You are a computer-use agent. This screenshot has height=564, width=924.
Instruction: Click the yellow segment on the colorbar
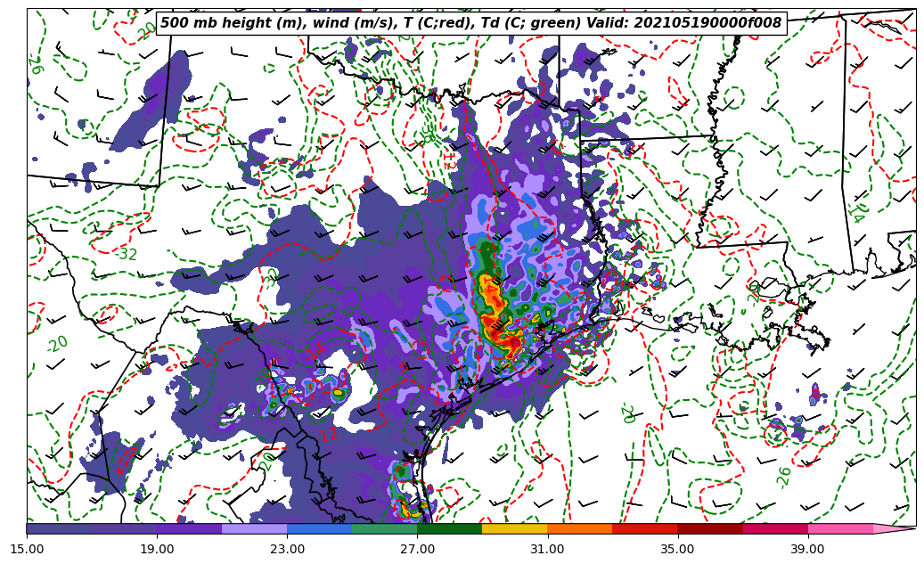pos(514,529)
